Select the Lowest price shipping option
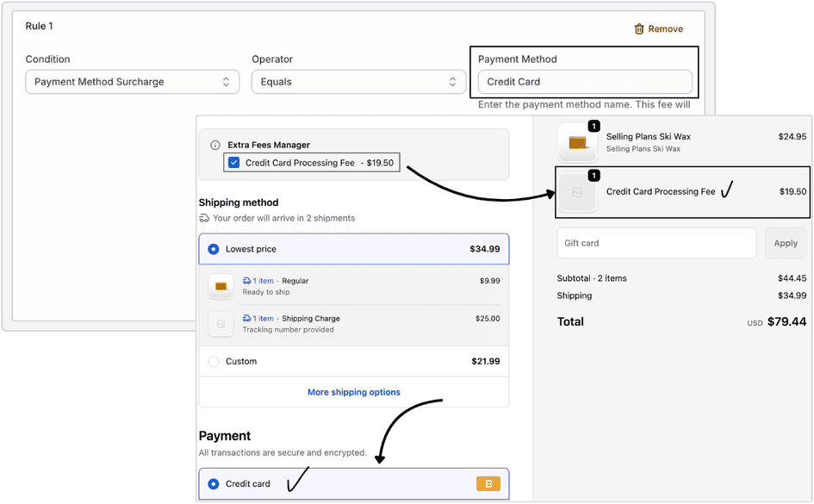The height and width of the screenshot is (504, 814). click(x=213, y=247)
